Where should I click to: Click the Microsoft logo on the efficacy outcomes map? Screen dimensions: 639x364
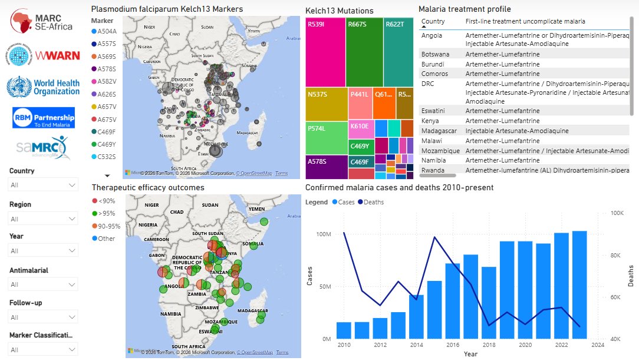(x=131, y=352)
